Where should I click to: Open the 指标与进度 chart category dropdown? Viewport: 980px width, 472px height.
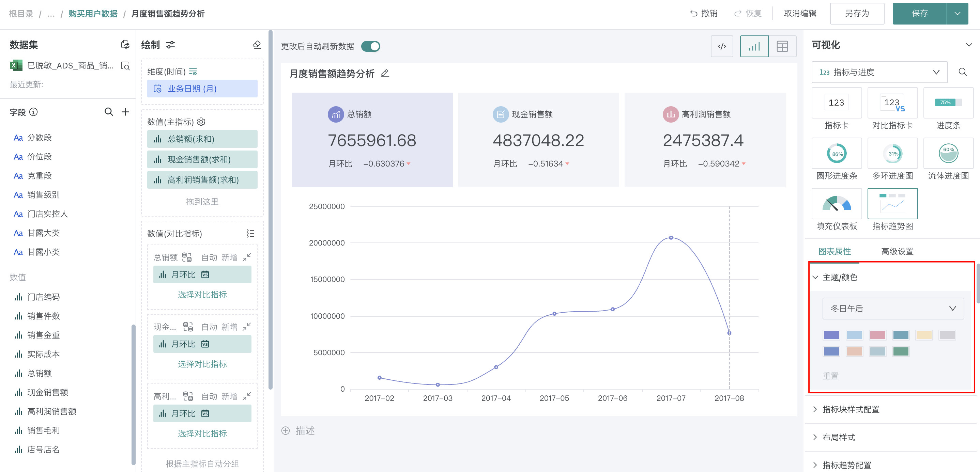click(879, 72)
